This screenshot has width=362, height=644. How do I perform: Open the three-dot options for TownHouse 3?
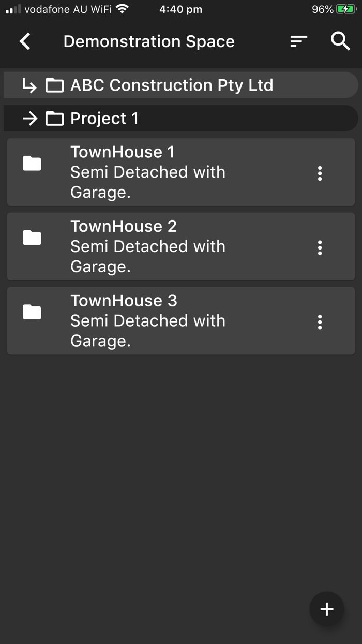(320, 321)
